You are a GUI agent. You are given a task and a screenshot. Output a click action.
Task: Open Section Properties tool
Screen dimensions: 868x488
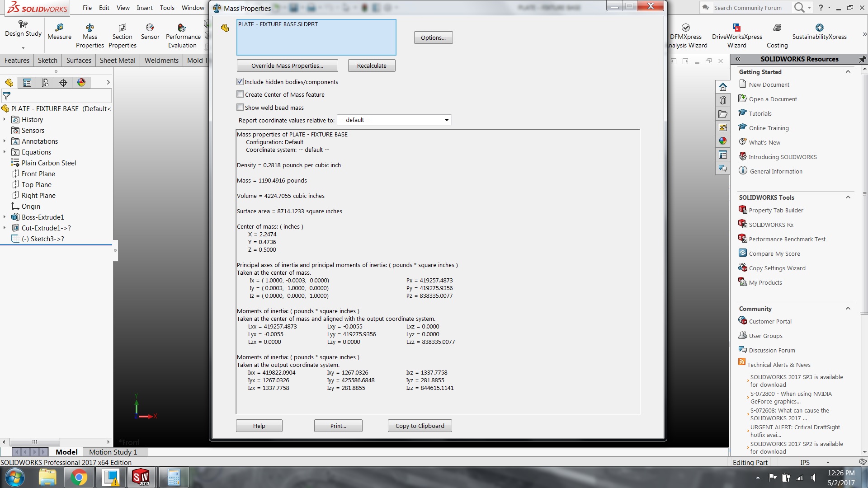point(122,28)
